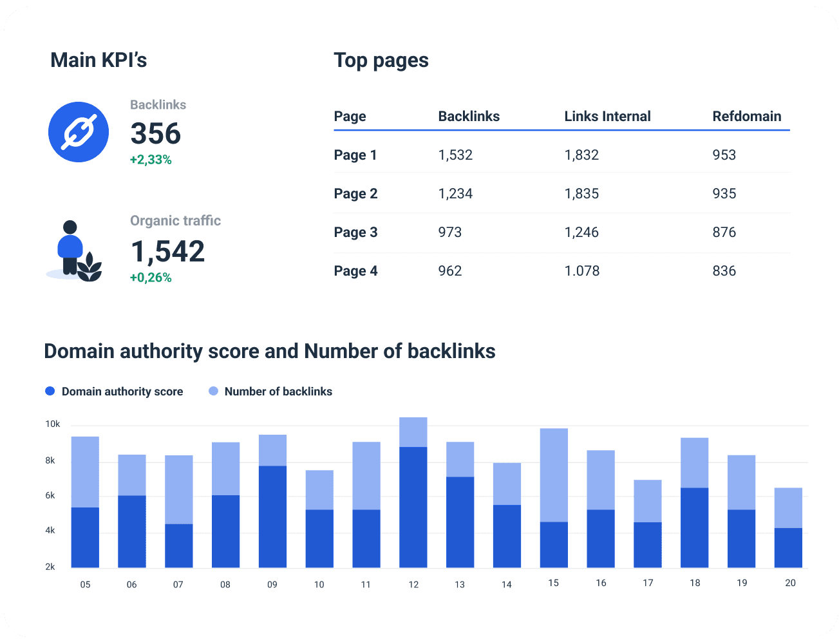The height and width of the screenshot is (644, 839).
Task: Sort table by the Backlinks column header
Action: [x=469, y=117]
